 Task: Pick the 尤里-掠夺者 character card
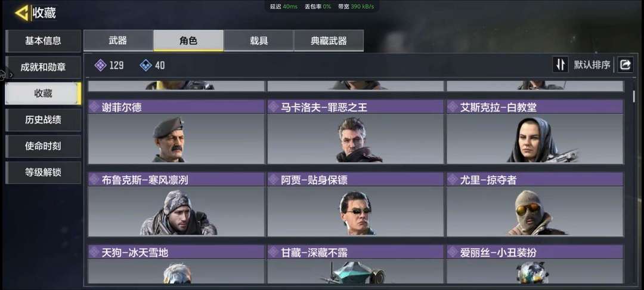(x=535, y=205)
